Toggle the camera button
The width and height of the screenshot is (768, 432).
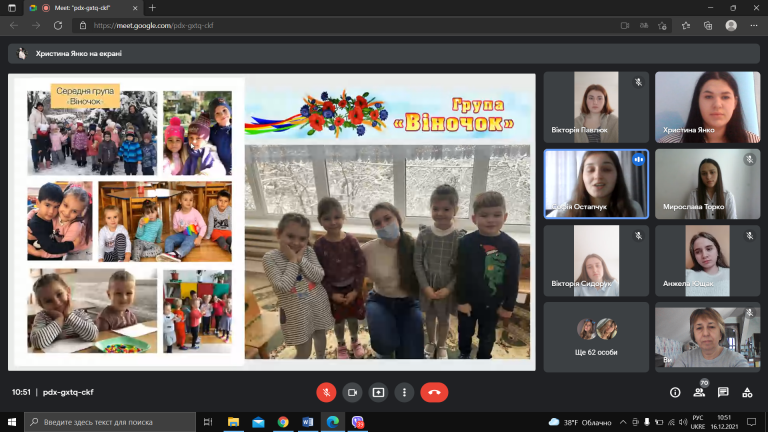(352, 392)
